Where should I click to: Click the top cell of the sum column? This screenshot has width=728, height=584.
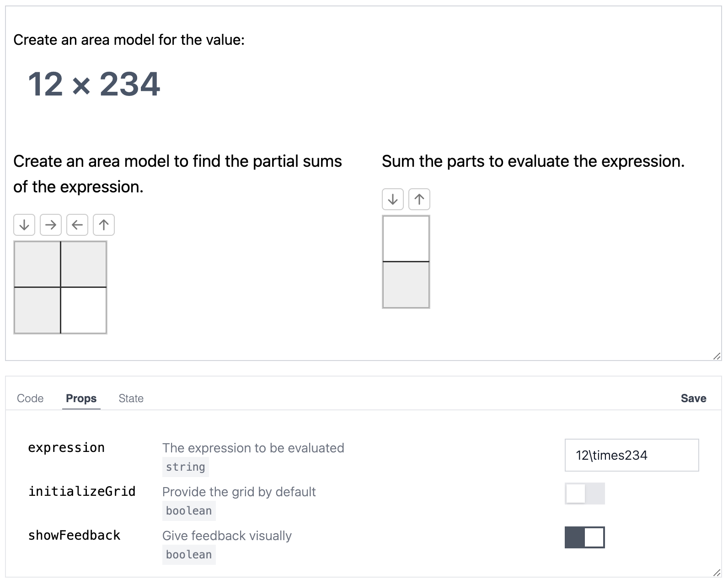[406, 239]
